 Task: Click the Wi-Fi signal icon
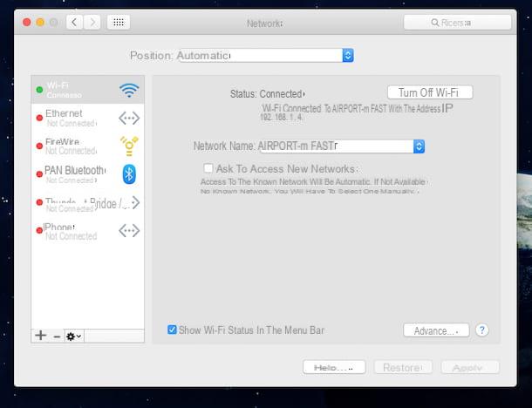129,90
